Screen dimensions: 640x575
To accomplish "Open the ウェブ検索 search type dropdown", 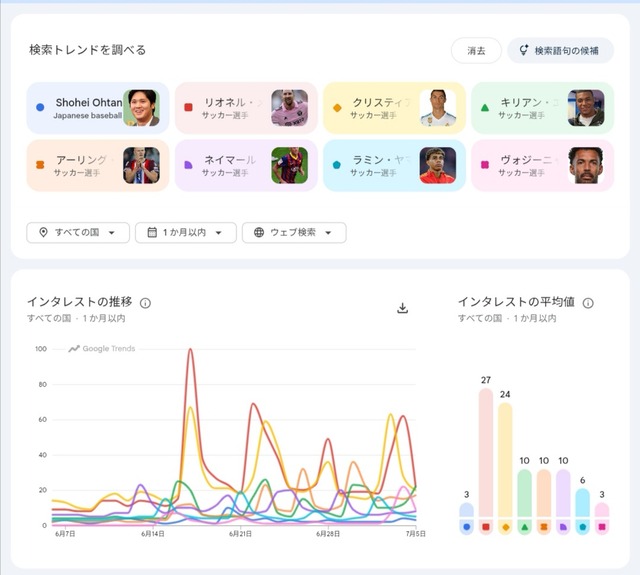I will tap(294, 233).
